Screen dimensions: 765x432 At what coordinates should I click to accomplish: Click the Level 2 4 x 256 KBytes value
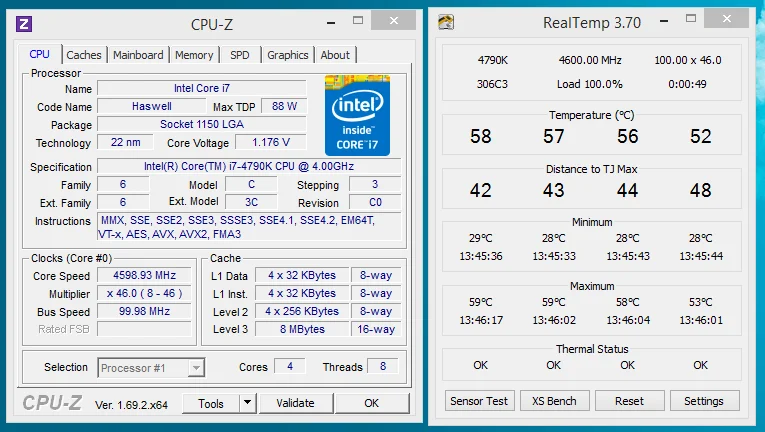tap(302, 311)
